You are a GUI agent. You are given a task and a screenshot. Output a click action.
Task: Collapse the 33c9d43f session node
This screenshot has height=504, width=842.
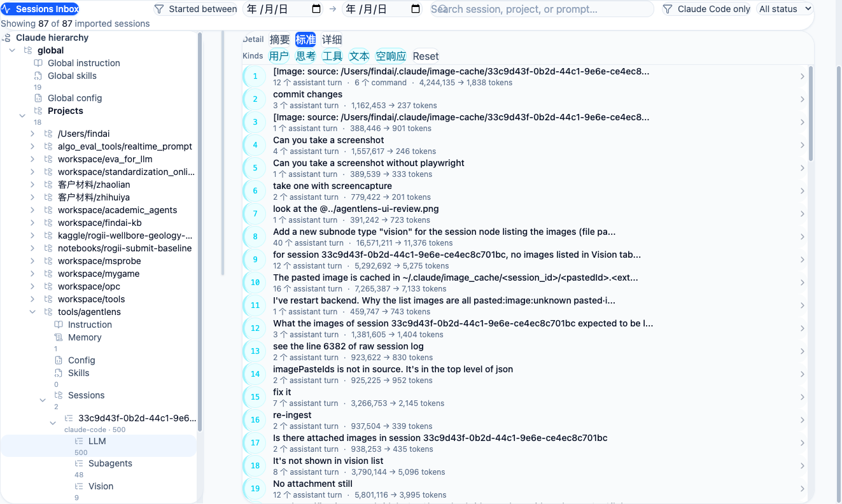point(53,423)
